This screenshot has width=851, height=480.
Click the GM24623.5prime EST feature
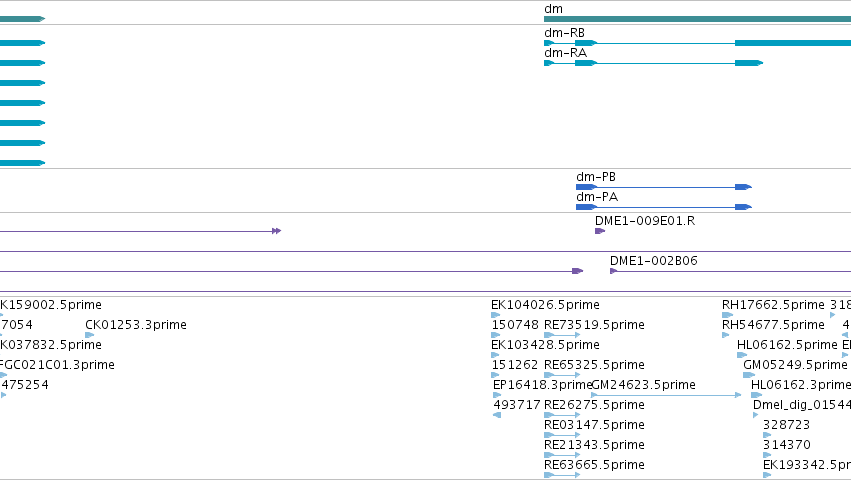666,395
